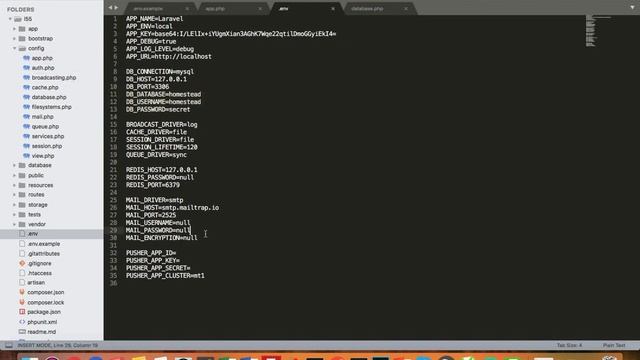
Task: Open .env.example from the sidebar
Action: coord(44,244)
